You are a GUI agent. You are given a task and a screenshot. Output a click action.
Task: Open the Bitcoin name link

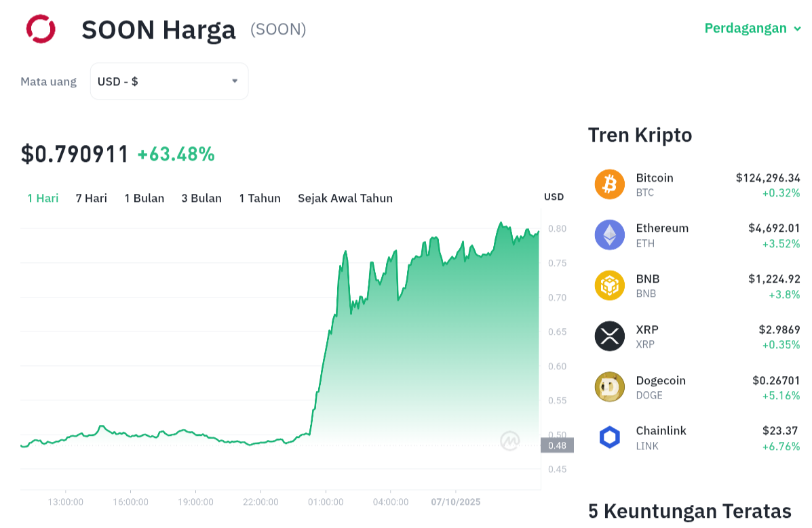click(655, 178)
